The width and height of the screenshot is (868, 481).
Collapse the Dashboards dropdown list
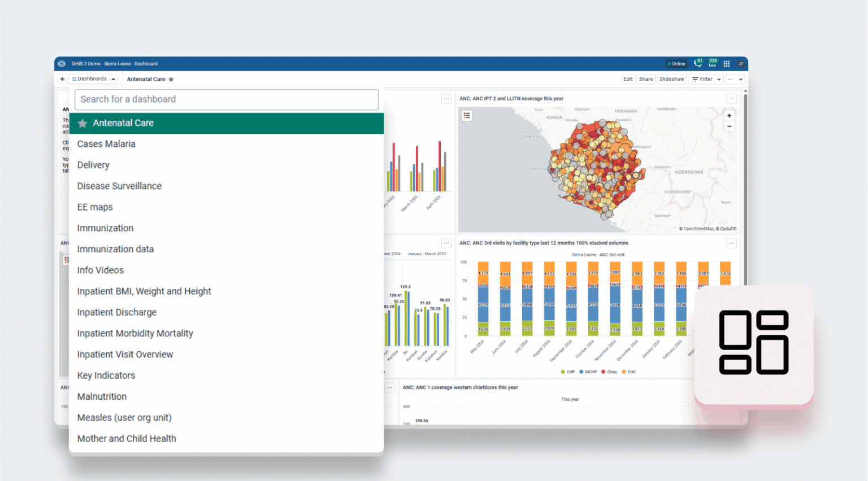pos(94,79)
